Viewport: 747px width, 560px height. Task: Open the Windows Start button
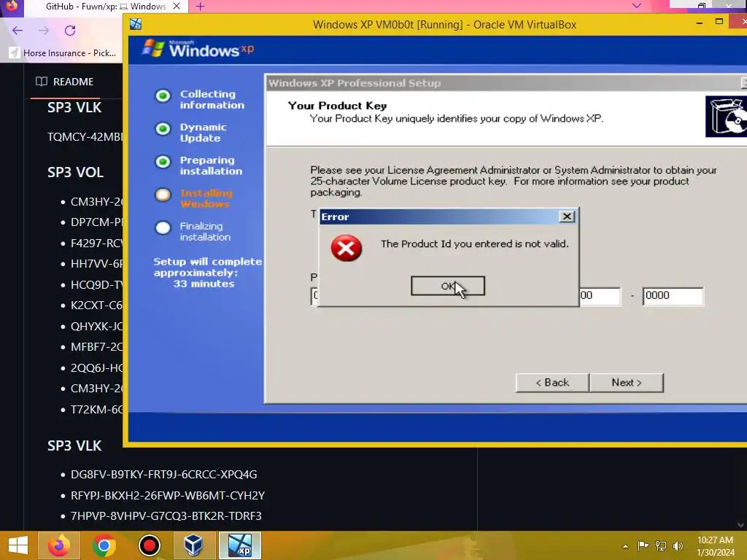[x=18, y=545]
